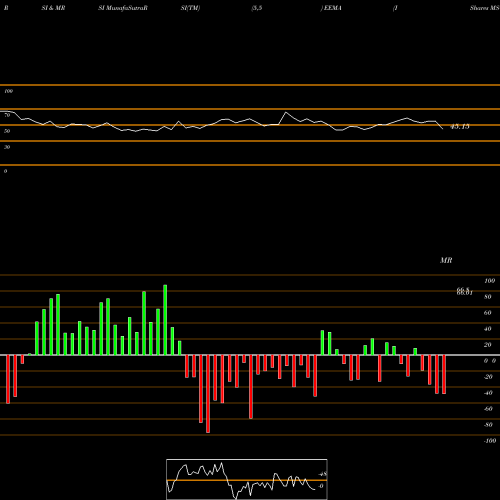Click the '-100' label on MR axis
This screenshot has height=500, width=500.
coord(490,441)
